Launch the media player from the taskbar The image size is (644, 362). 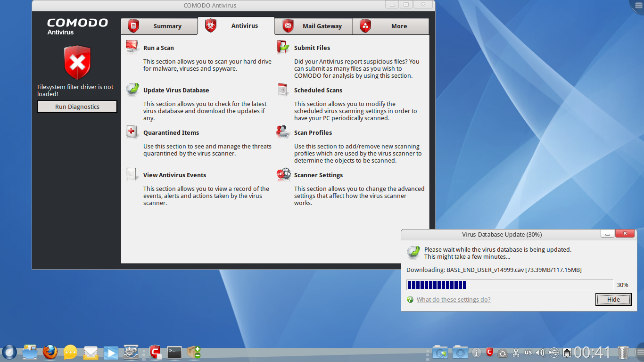click(111, 352)
